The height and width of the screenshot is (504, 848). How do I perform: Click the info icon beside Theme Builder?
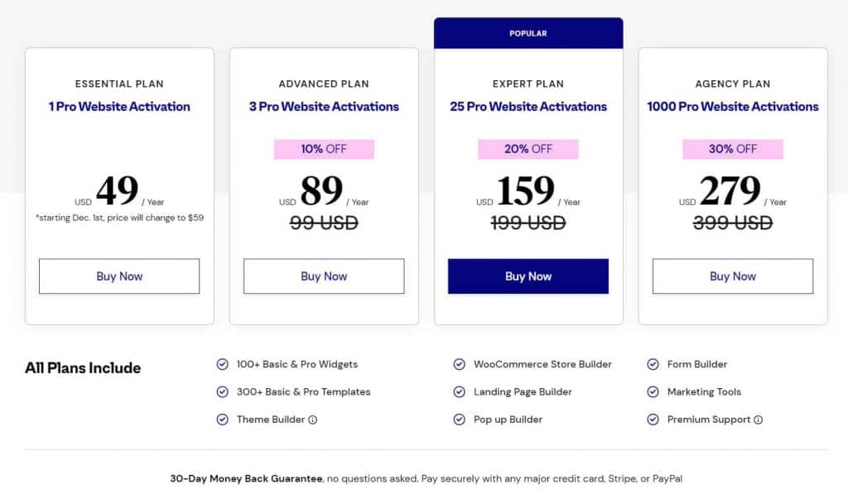(x=313, y=420)
